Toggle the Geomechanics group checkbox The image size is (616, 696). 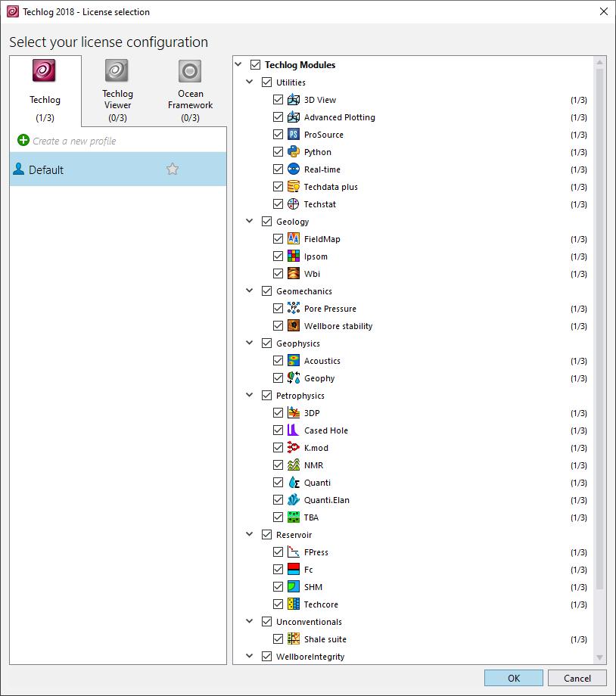[266, 291]
